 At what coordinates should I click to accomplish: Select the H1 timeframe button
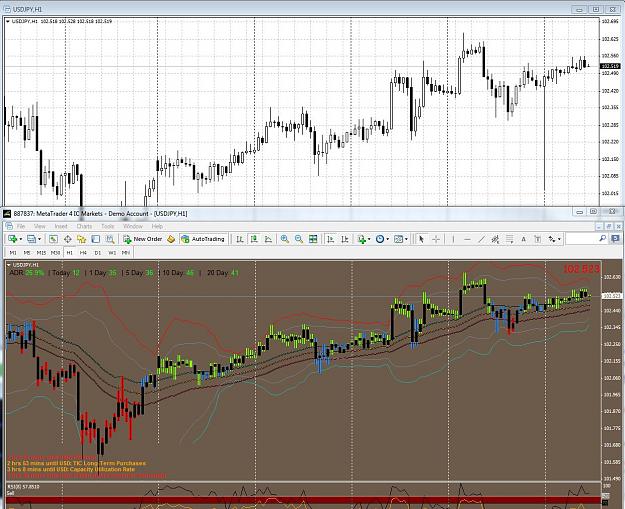click(x=69, y=253)
